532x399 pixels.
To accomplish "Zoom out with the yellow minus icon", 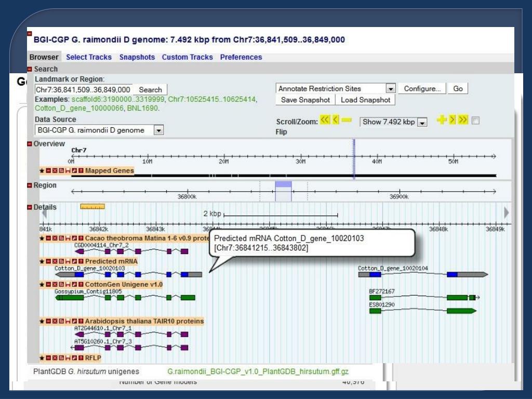I will [347, 120].
